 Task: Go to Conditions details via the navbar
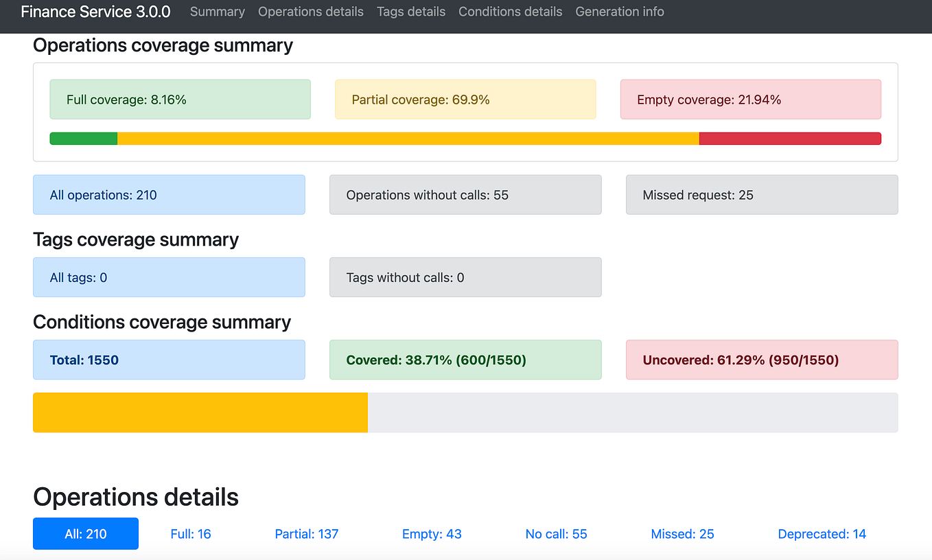pos(510,12)
